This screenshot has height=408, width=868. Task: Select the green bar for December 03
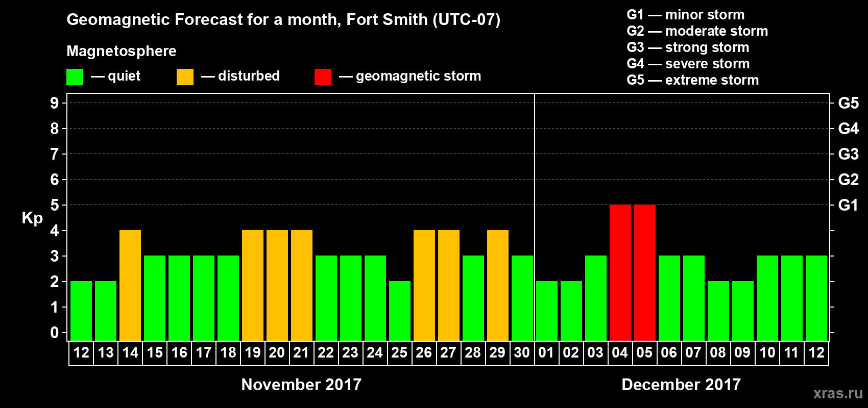tap(596, 298)
